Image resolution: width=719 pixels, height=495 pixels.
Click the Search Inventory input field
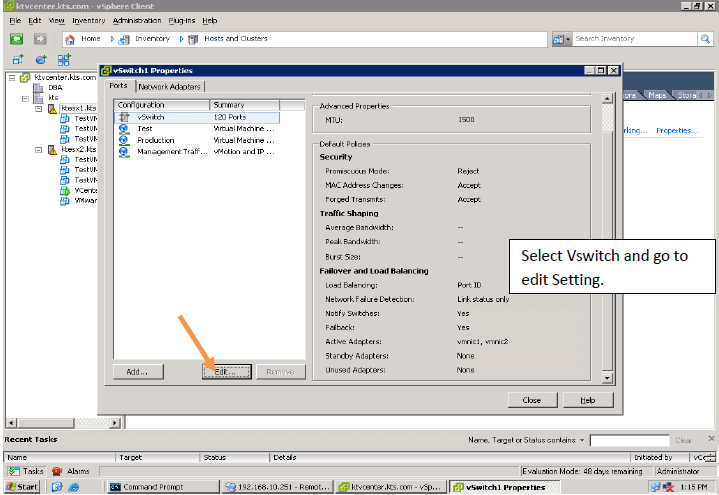tap(635, 39)
